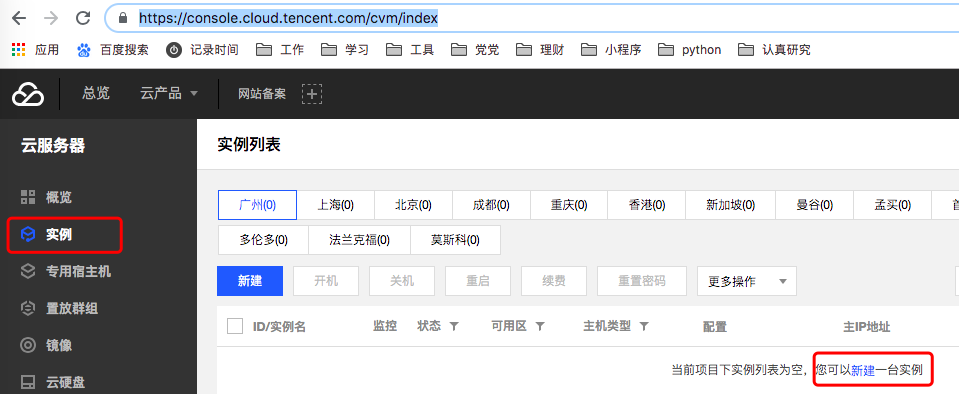The height and width of the screenshot is (394, 959).
Task: Click the 置放群组 hexagon icon
Action: pos(28,308)
